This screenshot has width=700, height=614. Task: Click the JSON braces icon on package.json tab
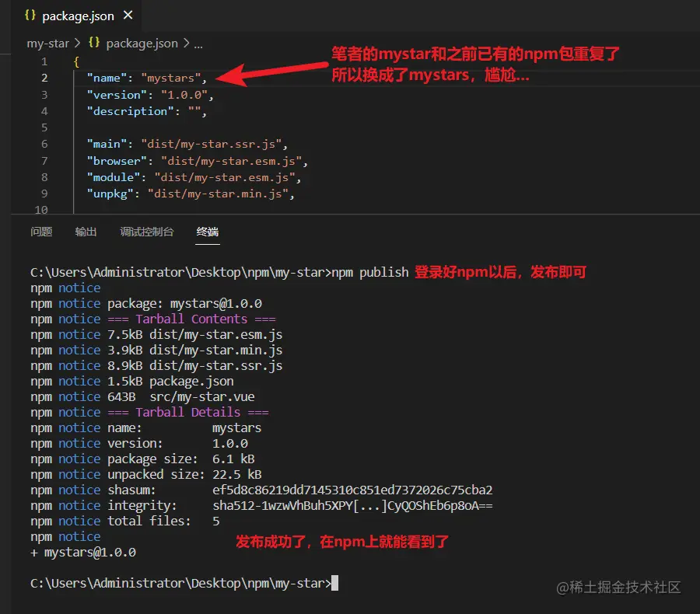(x=30, y=16)
